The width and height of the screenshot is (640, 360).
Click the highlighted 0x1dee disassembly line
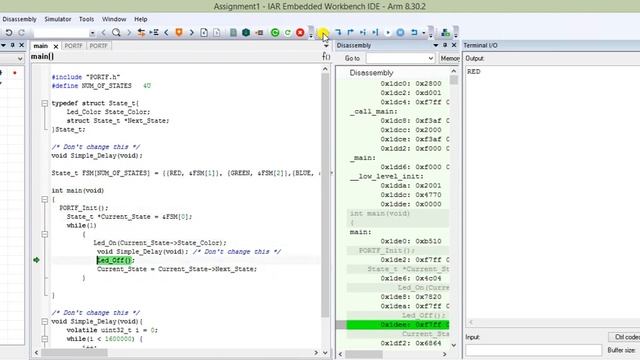point(398,325)
